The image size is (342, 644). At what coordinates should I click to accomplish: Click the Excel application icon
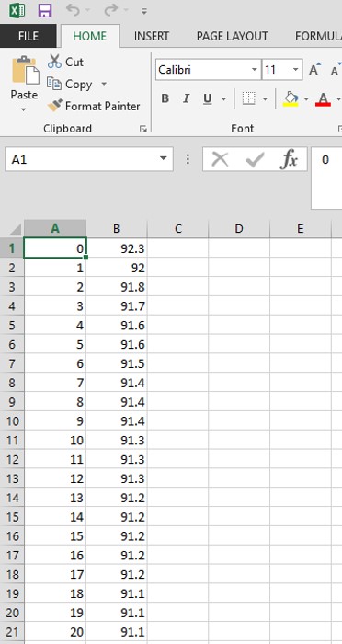(17, 10)
